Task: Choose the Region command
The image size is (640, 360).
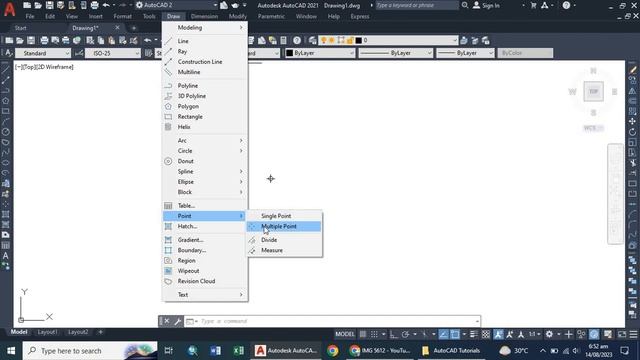Action: click(205, 260)
